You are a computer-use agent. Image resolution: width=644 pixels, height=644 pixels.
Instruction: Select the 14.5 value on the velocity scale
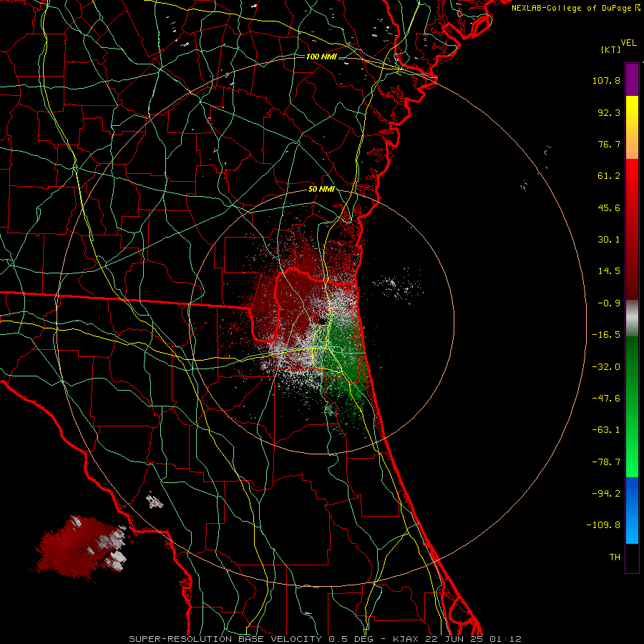(609, 271)
